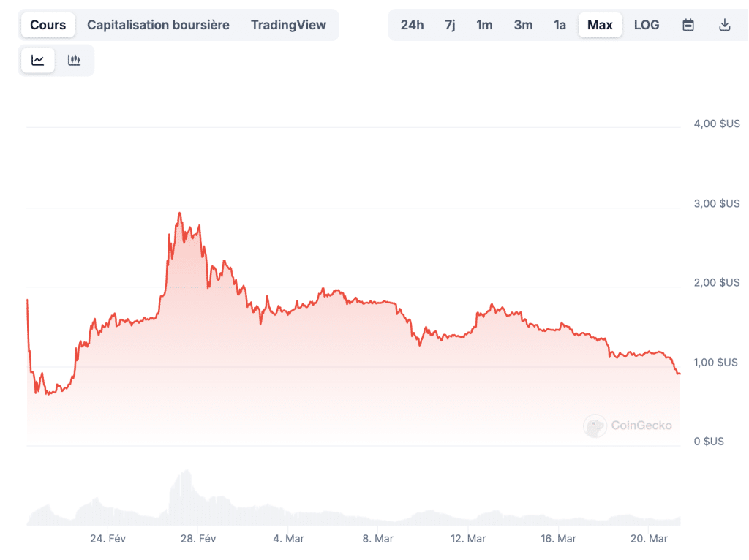Switch to Capitalisation boursière tab
The width and height of the screenshot is (749, 560).
click(x=158, y=25)
